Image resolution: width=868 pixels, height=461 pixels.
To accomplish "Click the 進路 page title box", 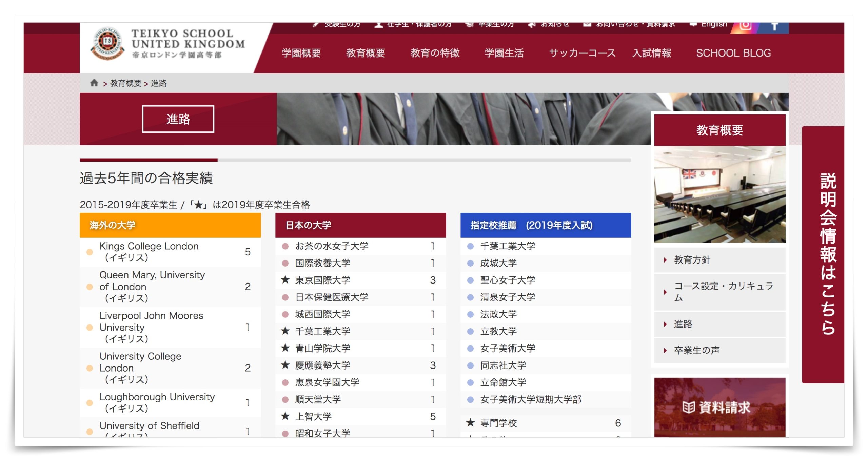I will tap(178, 119).
